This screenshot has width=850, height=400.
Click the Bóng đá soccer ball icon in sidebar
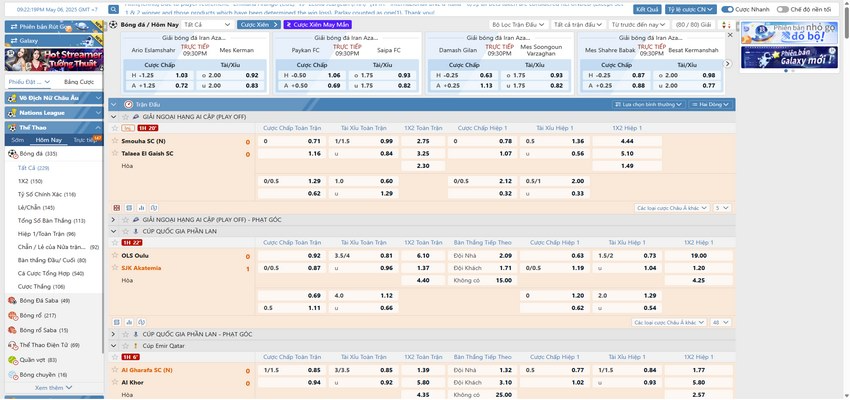(x=12, y=154)
